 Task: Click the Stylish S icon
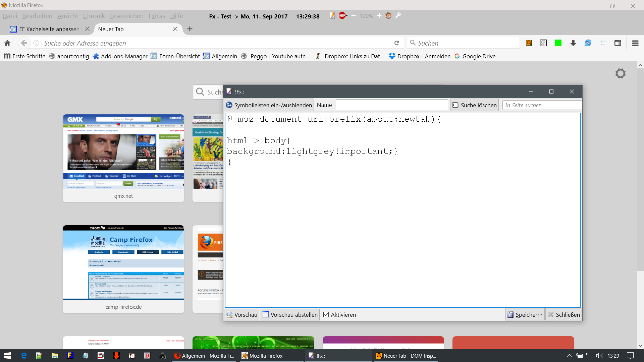(x=543, y=43)
